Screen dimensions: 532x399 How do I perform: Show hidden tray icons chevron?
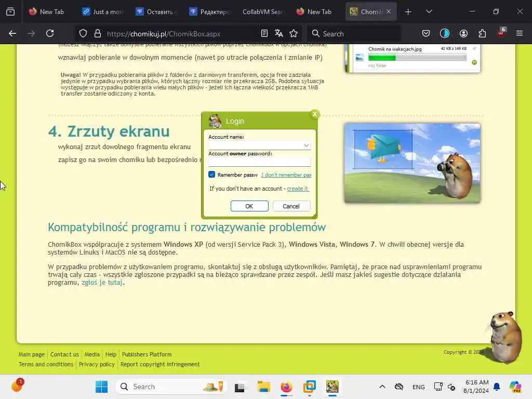tap(382, 387)
